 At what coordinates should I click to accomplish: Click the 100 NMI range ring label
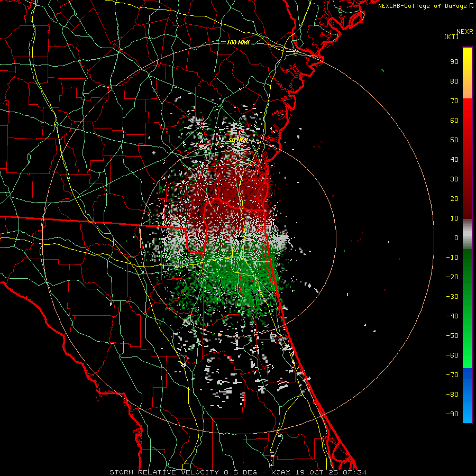tap(238, 42)
